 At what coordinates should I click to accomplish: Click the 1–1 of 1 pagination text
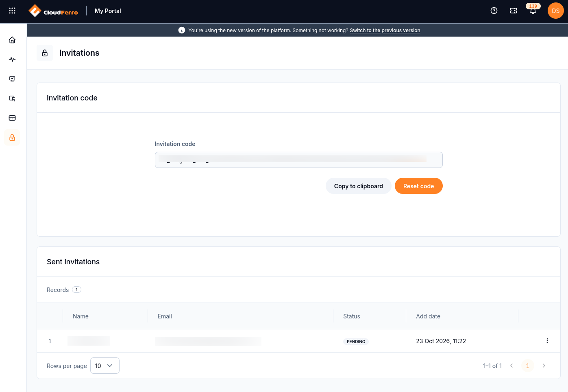(x=492, y=366)
